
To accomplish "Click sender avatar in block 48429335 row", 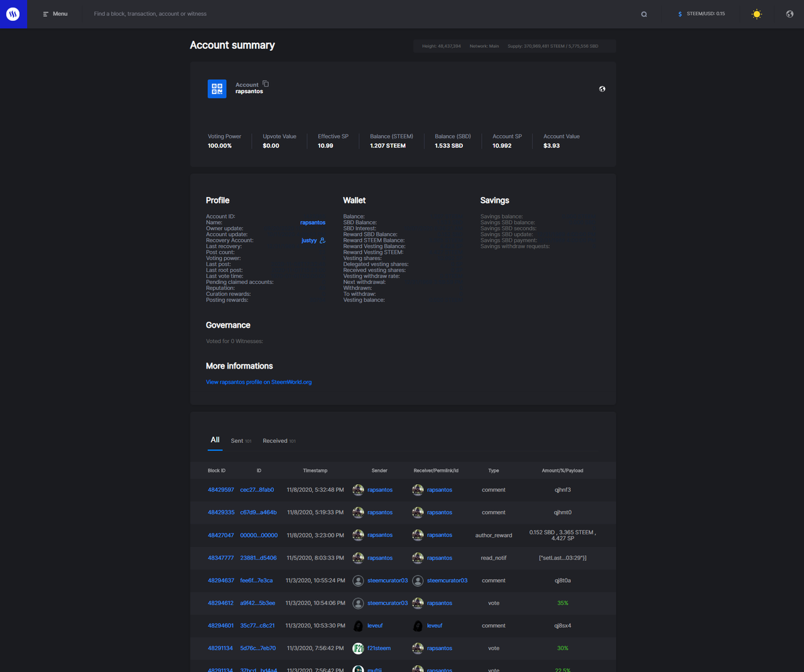I will tap(358, 512).
